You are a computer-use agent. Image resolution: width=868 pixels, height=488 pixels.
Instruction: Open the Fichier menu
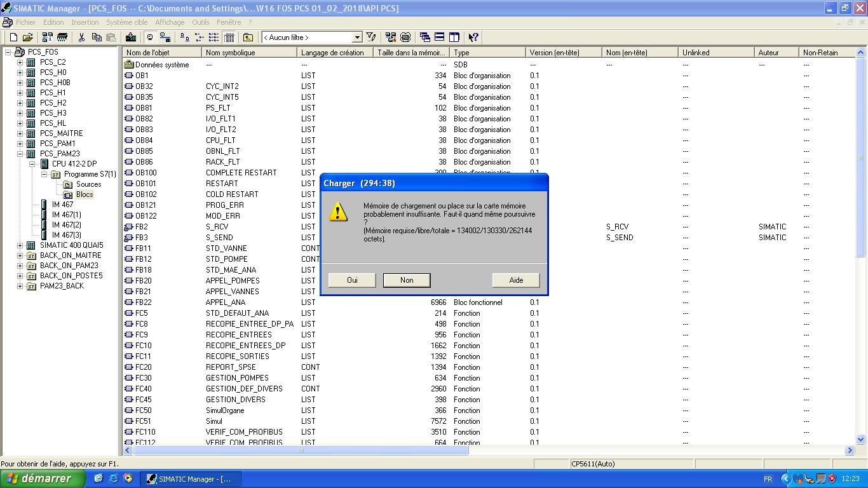pos(26,22)
